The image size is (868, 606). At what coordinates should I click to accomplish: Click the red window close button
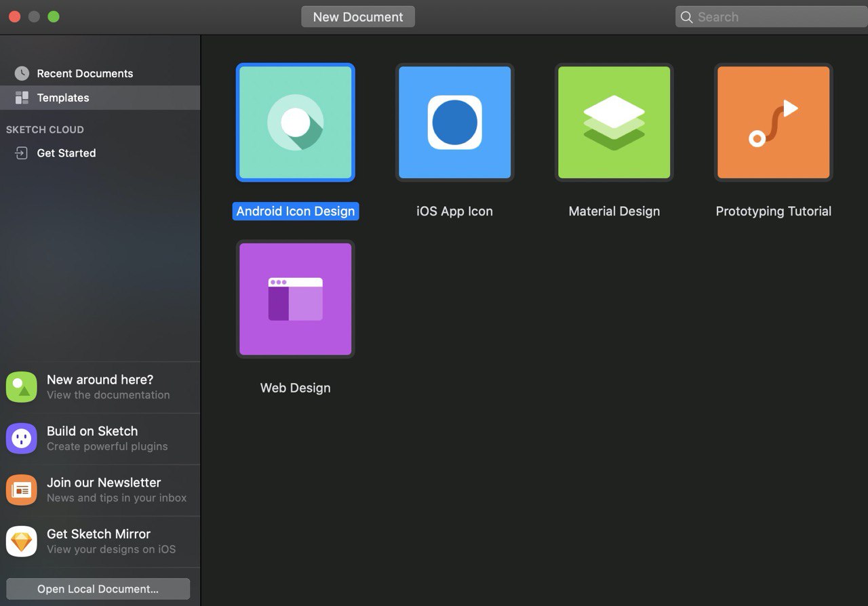tap(14, 17)
